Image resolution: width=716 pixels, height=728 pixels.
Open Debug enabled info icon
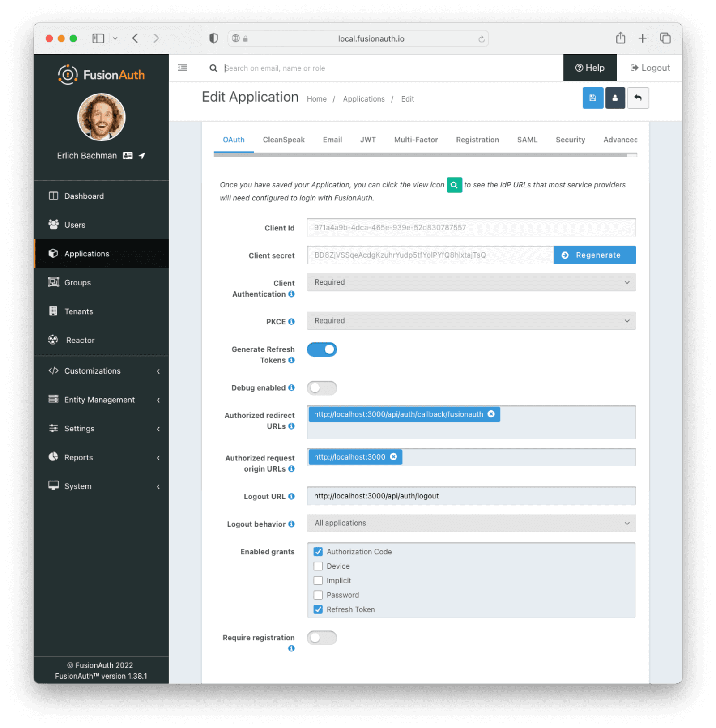[x=291, y=388]
